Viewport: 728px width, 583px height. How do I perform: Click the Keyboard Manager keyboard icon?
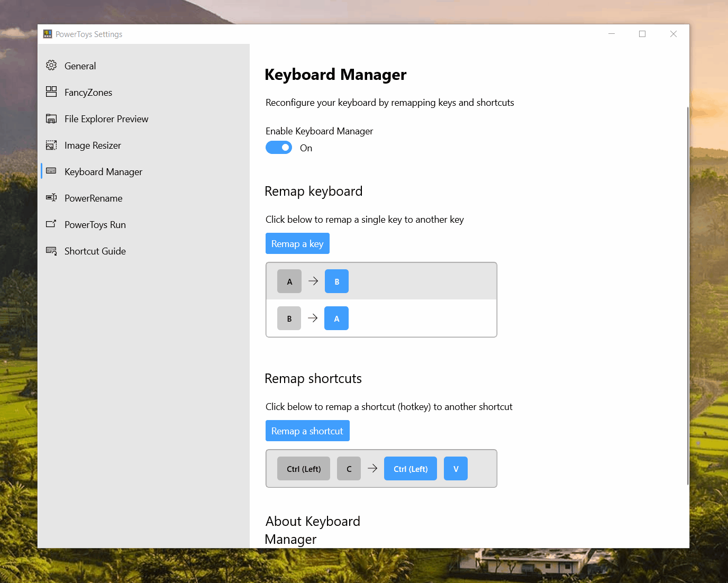tap(51, 171)
